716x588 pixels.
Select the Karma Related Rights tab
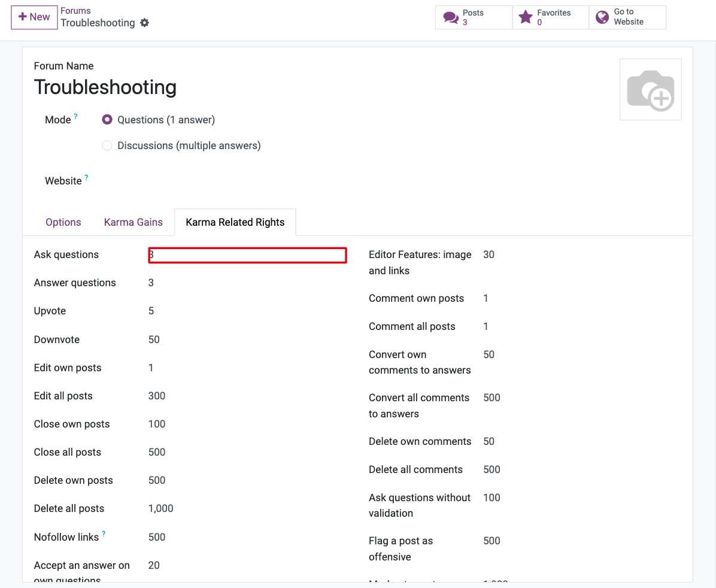(x=235, y=223)
